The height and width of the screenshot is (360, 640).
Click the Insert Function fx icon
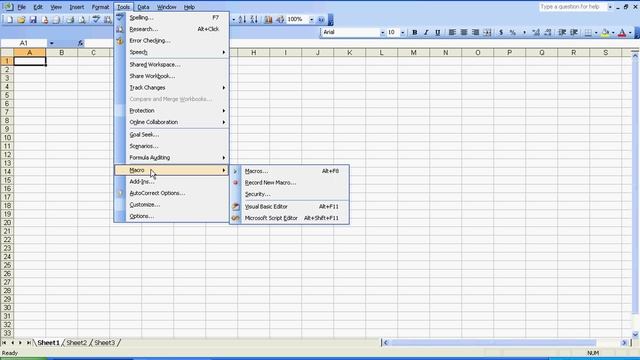(80, 43)
